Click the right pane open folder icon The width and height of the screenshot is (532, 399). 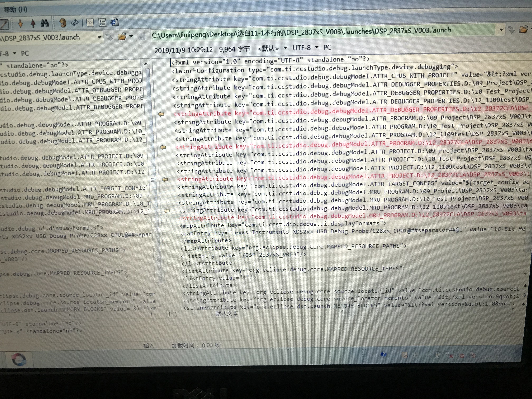pos(523,30)
